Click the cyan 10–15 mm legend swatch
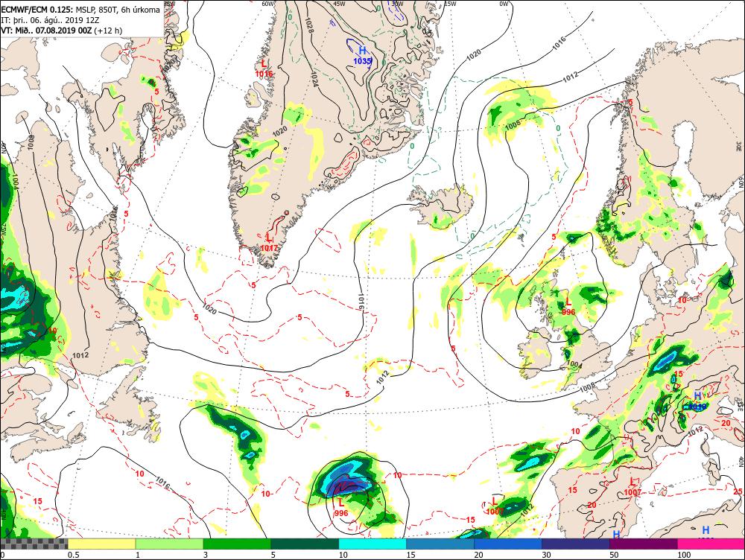 (372, 544)
